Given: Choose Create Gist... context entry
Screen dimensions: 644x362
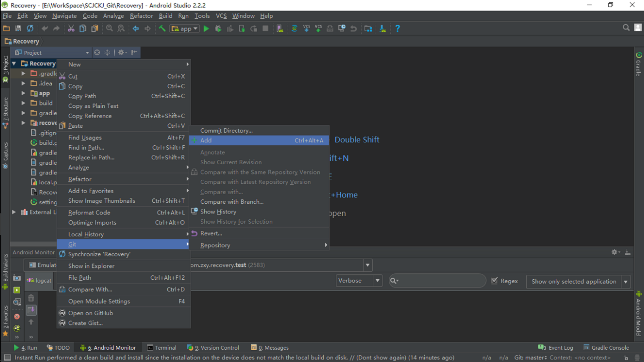Looking at the screenshot, I should (x=123, y=323).
